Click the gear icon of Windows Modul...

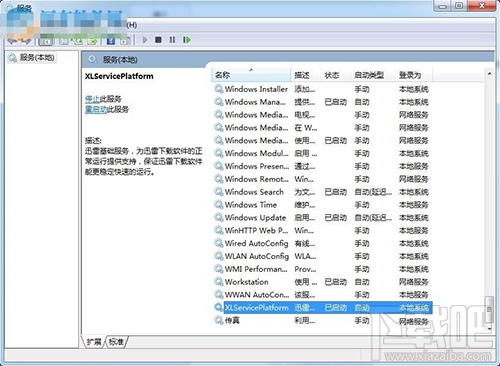(219, 153)
